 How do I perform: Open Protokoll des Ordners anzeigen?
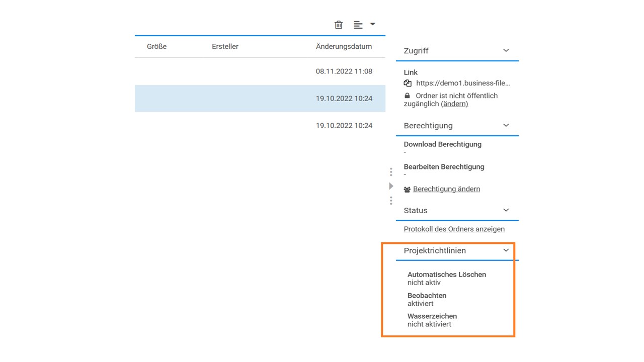coord(454,229)
